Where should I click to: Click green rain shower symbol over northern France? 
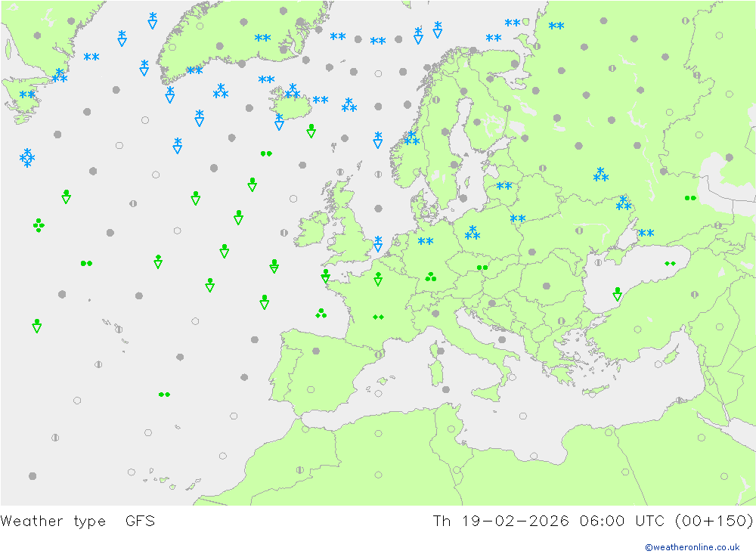click(378, 279)
